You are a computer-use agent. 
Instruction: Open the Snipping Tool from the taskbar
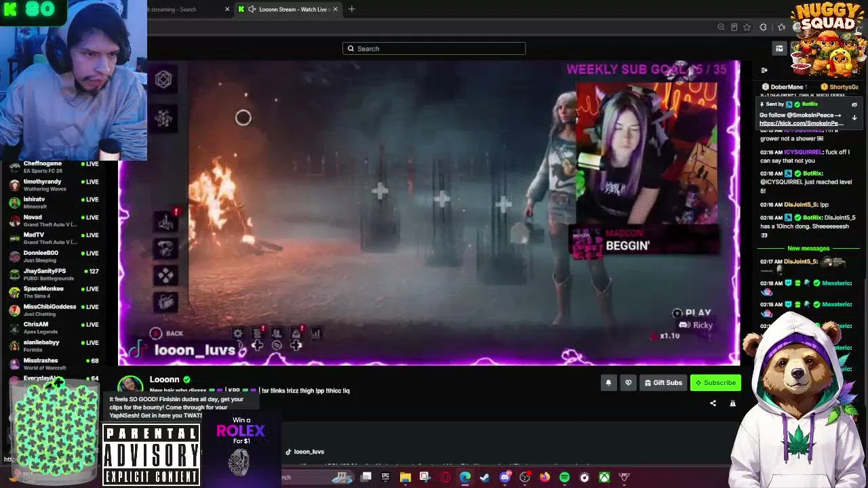pyautogui.click(x=425, y=477)
